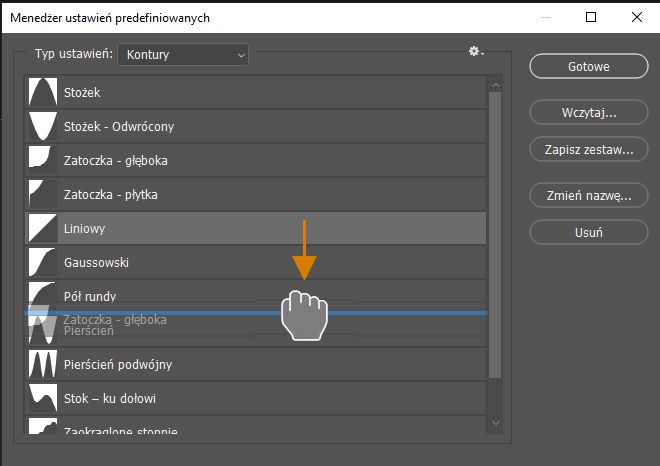The width and height of the screenshot is (660, 466).
Task: Click the Wczytaj... button
Action: (x=588, y=112)
